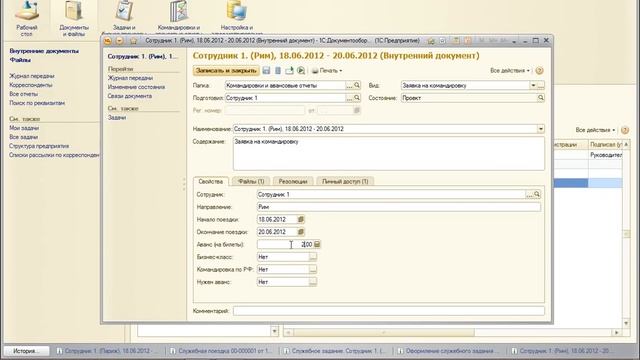
Task: Open Корреспонденты in left navigation
Action: pos(31,85)
